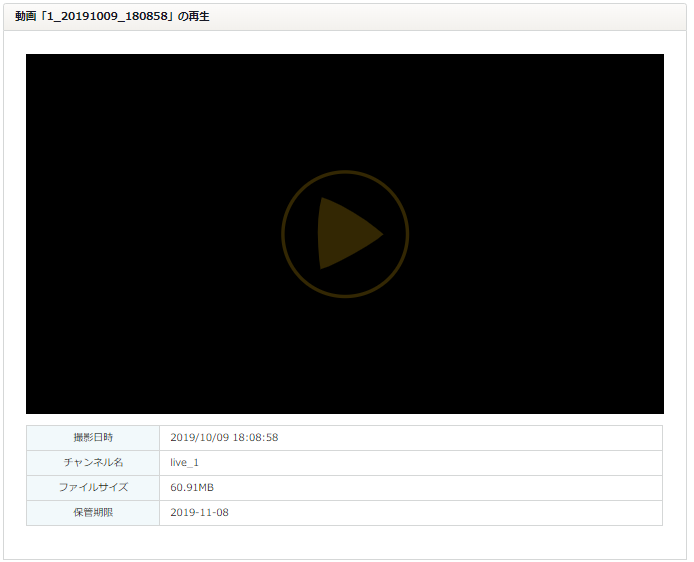
Task: Select the チャンネル名 label cell
Action: click(x=93, y=463)
